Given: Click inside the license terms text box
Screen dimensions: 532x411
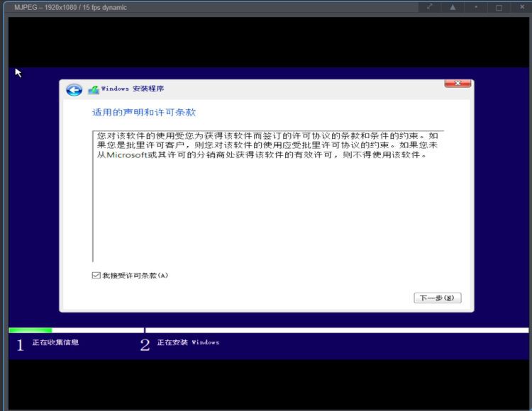Looking at the screenshot, I should (268, 196).
